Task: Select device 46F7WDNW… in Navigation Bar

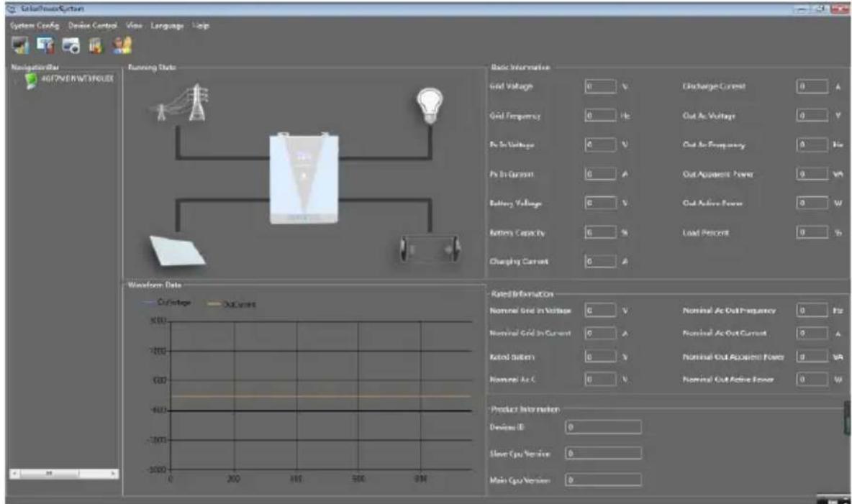Action: [x=77, y=79]
